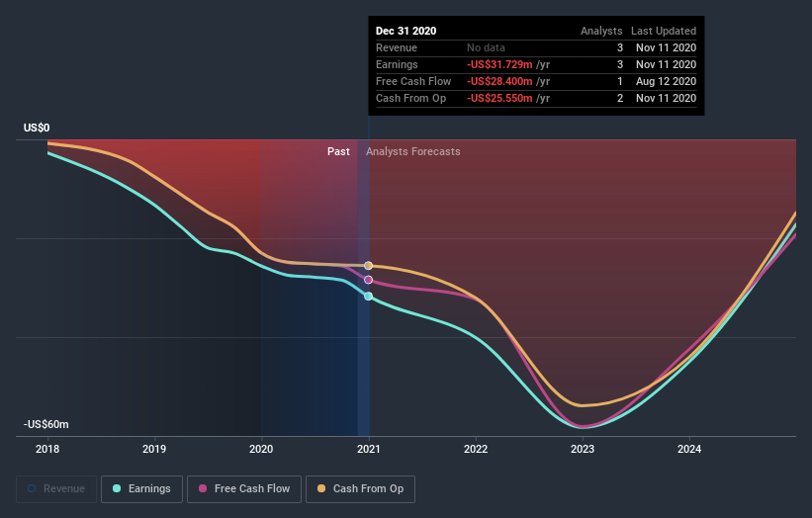Click the pink Free Cash Flow legend dot
This screenshot has width=812, height=518.
(203, 488)
